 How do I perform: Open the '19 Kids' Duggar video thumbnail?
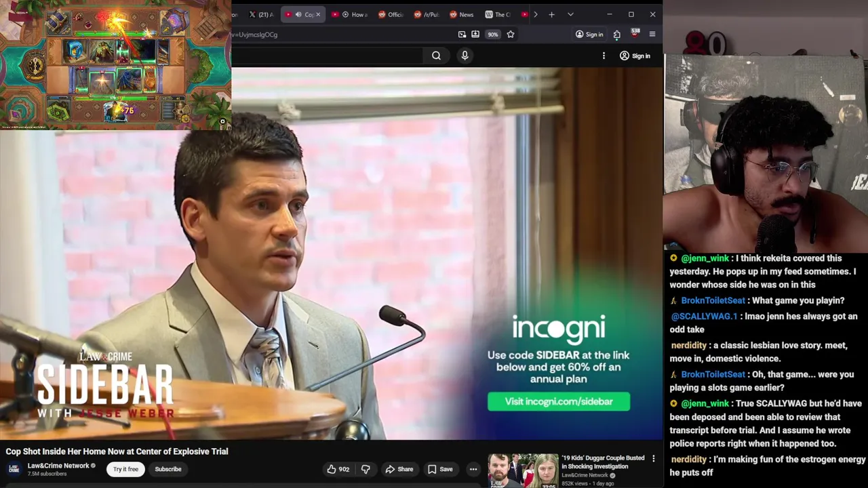(x=523, y=471)
